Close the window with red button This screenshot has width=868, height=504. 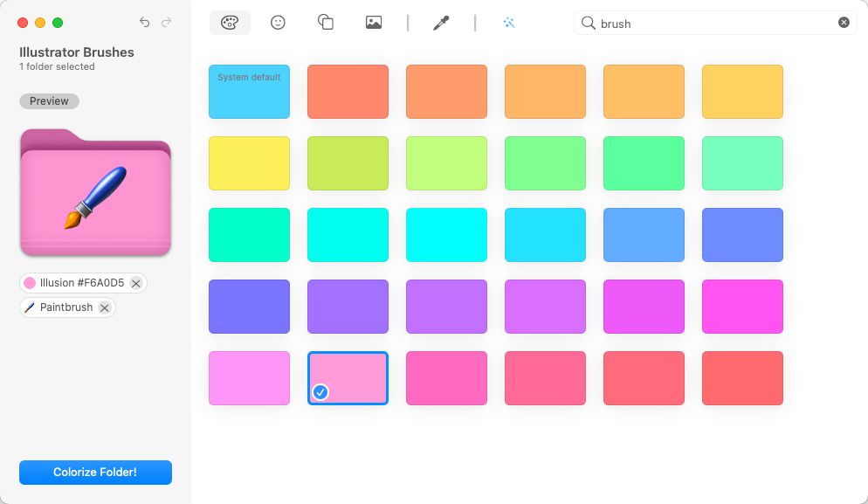coord(23,23)
